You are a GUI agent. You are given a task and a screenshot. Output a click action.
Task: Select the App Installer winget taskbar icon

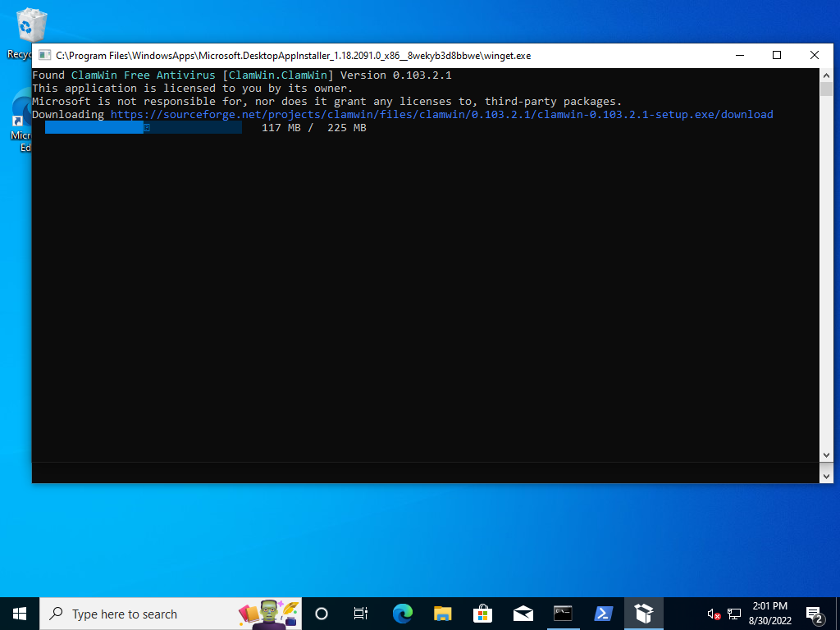[x=644, y=614]
